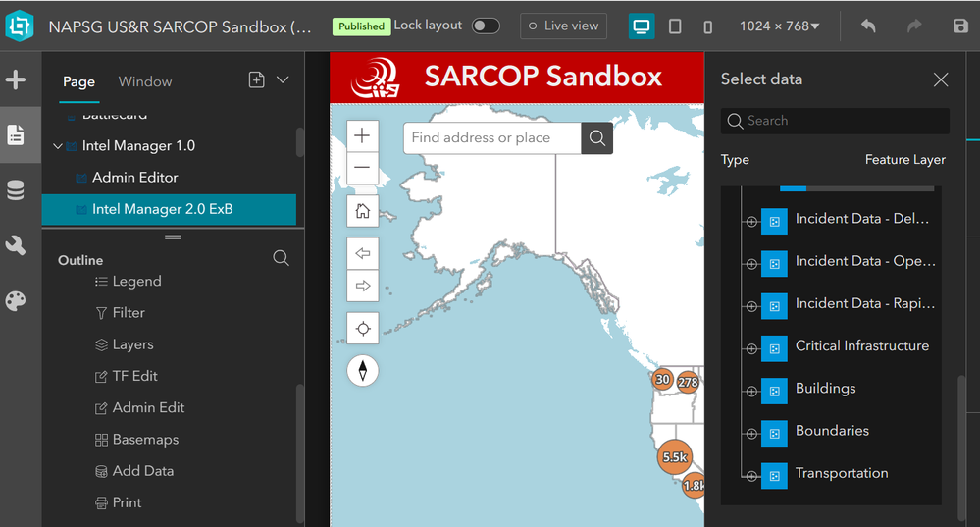This screenshot has width=980, height=527.
Task: Select the Buildings feature layer icon
Action: pos(774,392)
